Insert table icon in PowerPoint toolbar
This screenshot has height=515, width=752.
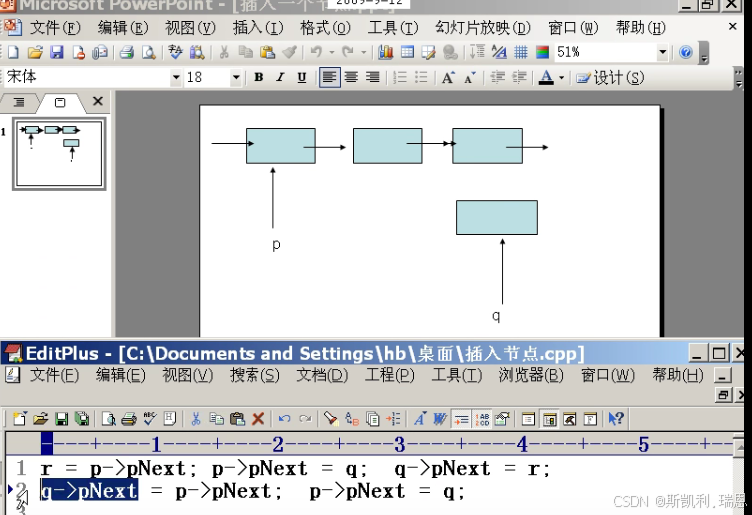coord(407,52)
